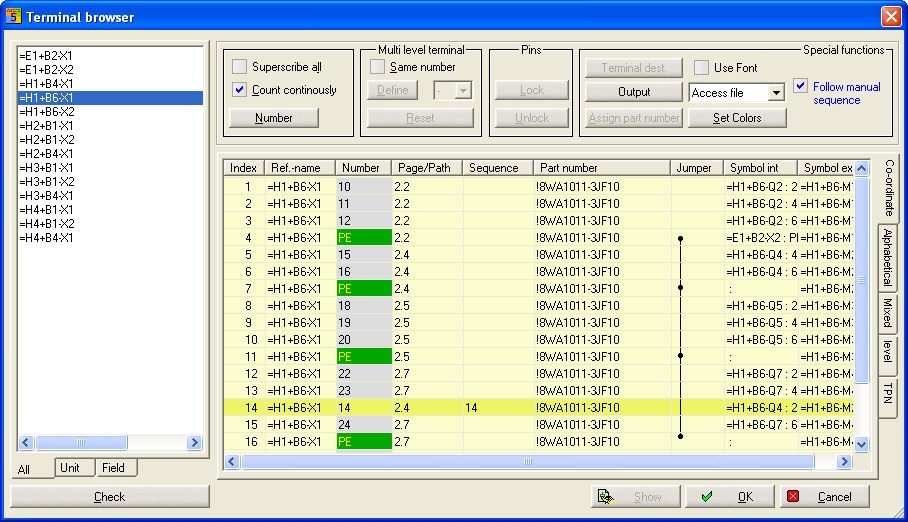
Task: Close the Terminal browser window
Action: (891, 16)
